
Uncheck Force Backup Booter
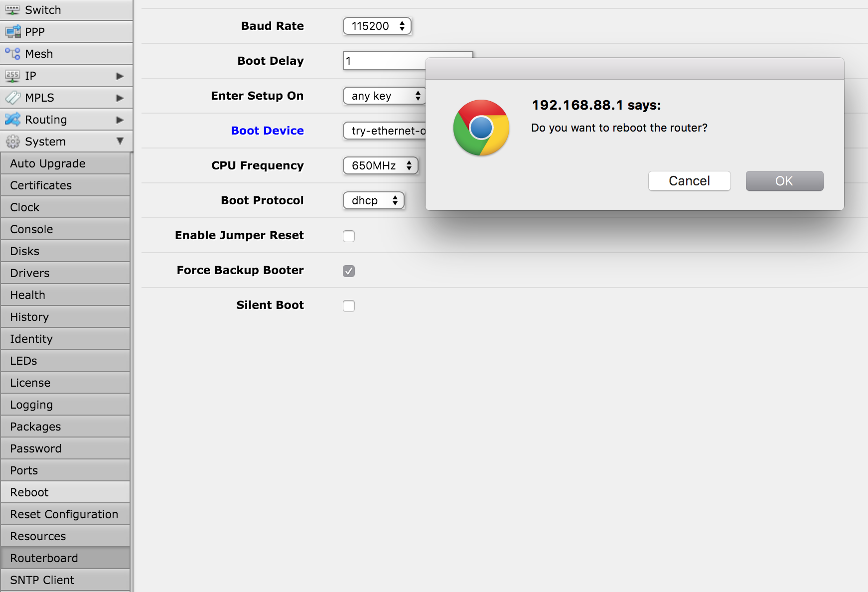pyautogui.click(x=349, y=271)
